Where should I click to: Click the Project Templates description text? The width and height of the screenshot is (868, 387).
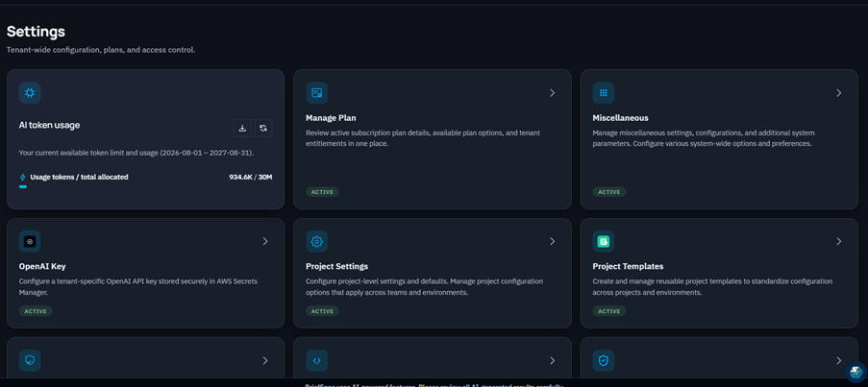pos(712,286)
